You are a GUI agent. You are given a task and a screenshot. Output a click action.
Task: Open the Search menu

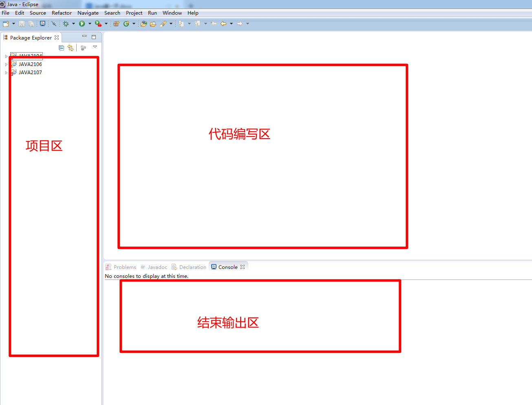(x=112, y=13)
